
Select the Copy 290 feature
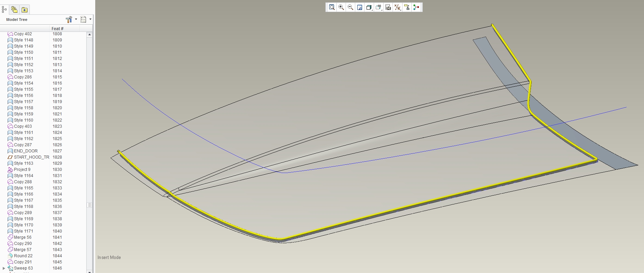23,244
